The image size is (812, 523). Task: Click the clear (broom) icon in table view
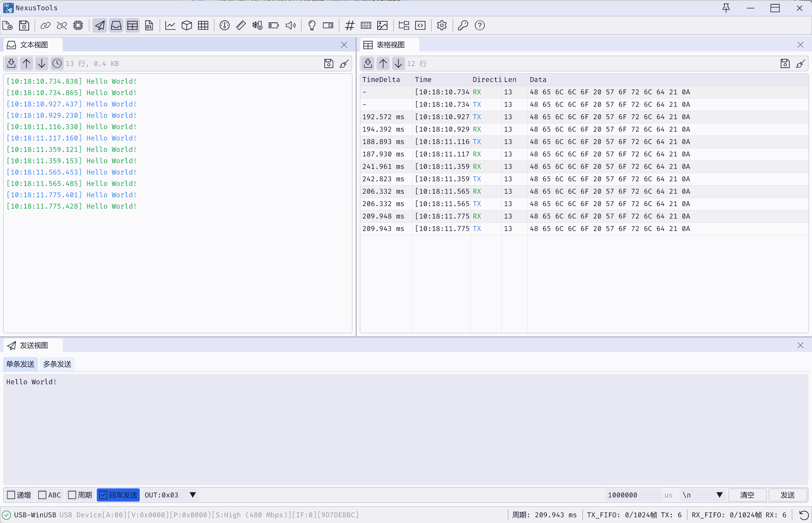[800, 64]
